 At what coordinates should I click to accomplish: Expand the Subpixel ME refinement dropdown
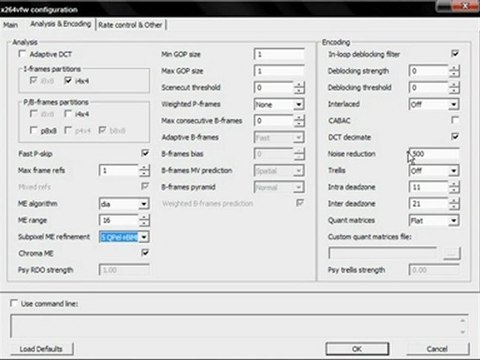144,237
